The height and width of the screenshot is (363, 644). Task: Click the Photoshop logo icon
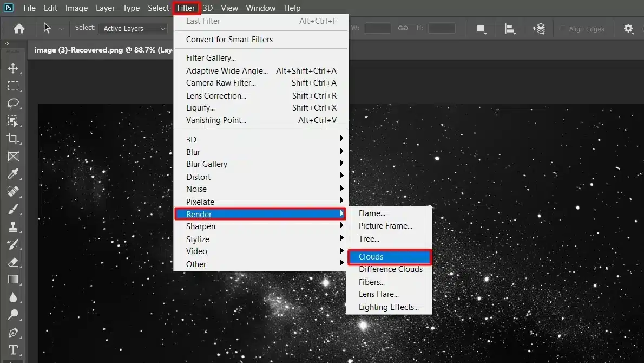9,8
